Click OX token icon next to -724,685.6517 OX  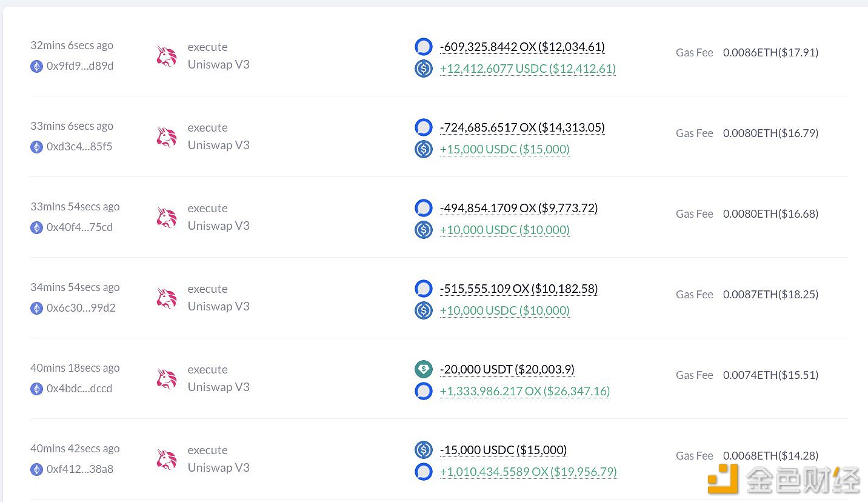coord(424,127)
